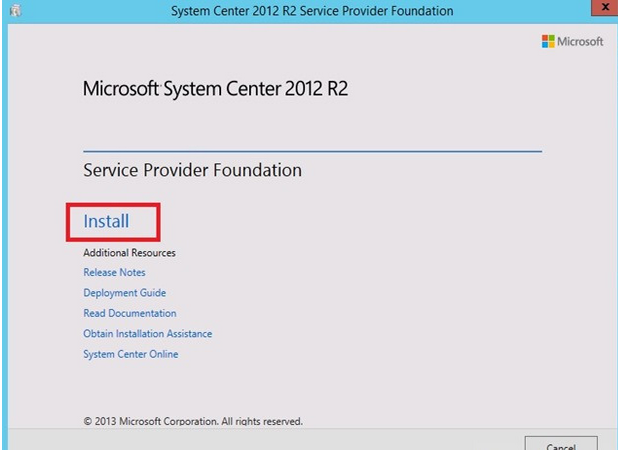
Task: Click the Additional Resources heading
Action: coord(129,253)
